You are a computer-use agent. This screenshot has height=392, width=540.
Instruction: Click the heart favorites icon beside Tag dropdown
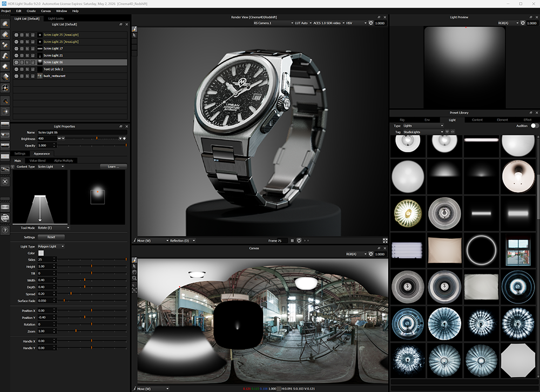[447, 132]
